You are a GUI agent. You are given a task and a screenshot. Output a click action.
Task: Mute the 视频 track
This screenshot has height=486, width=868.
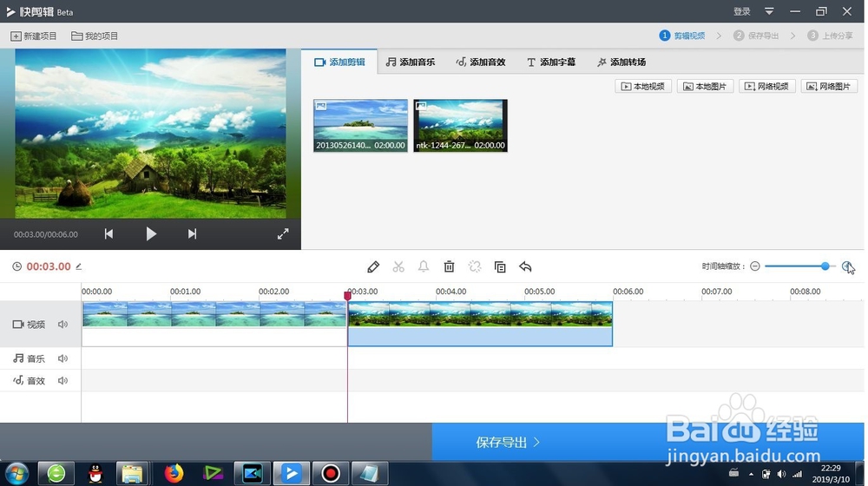point(63,325)
